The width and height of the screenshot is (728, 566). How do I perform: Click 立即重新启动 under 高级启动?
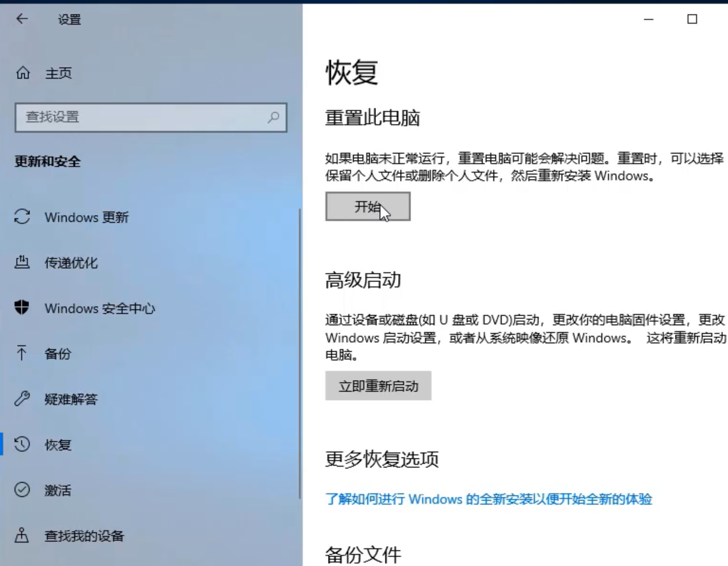(x=378, y=386)
